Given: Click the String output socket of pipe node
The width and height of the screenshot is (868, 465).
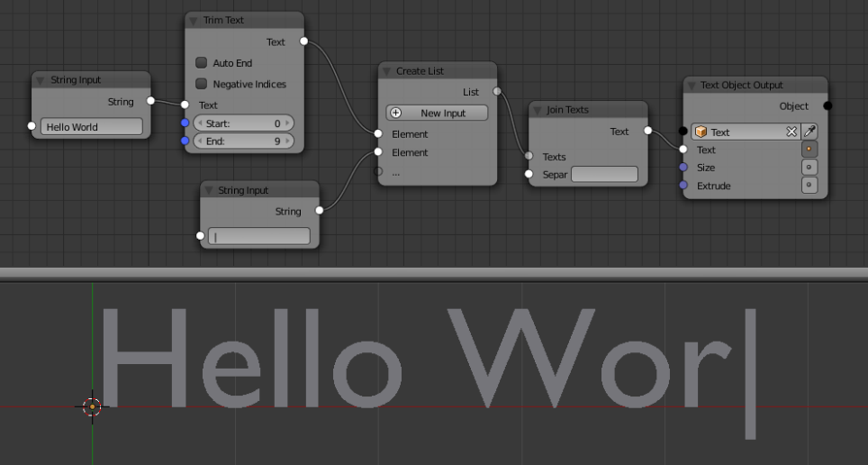Looking at the screenshot, I should 320,210.
